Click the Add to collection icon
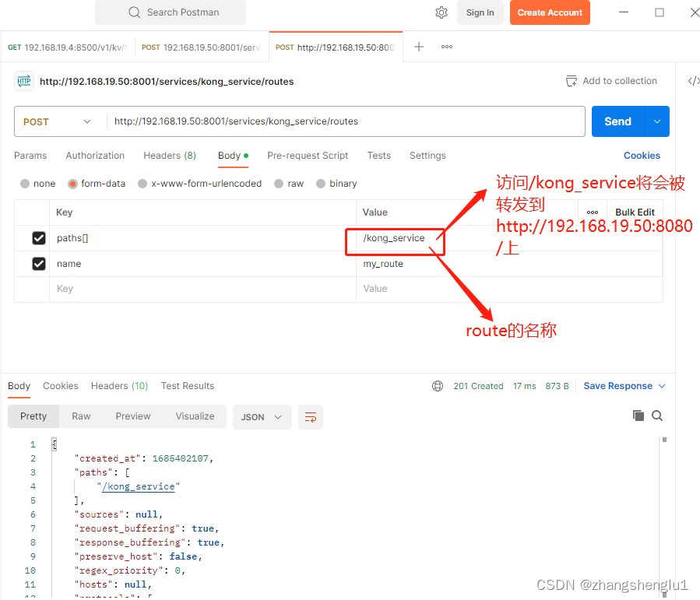This screenshot has width=700, height=600. (571, 81)
